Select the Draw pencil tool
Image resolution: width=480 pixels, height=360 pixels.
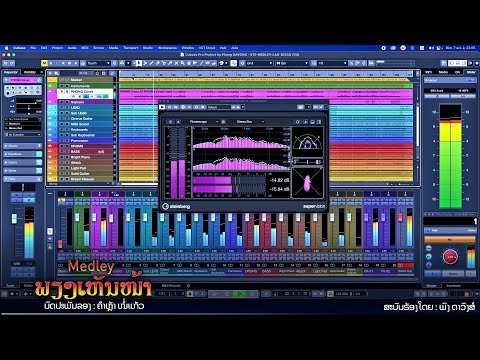[x=151, y=63]
